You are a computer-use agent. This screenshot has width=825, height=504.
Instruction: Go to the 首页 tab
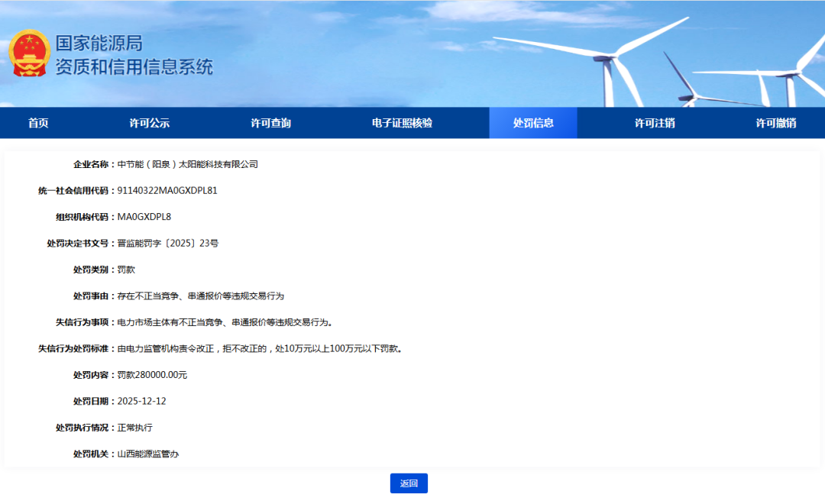click(38, 123)
